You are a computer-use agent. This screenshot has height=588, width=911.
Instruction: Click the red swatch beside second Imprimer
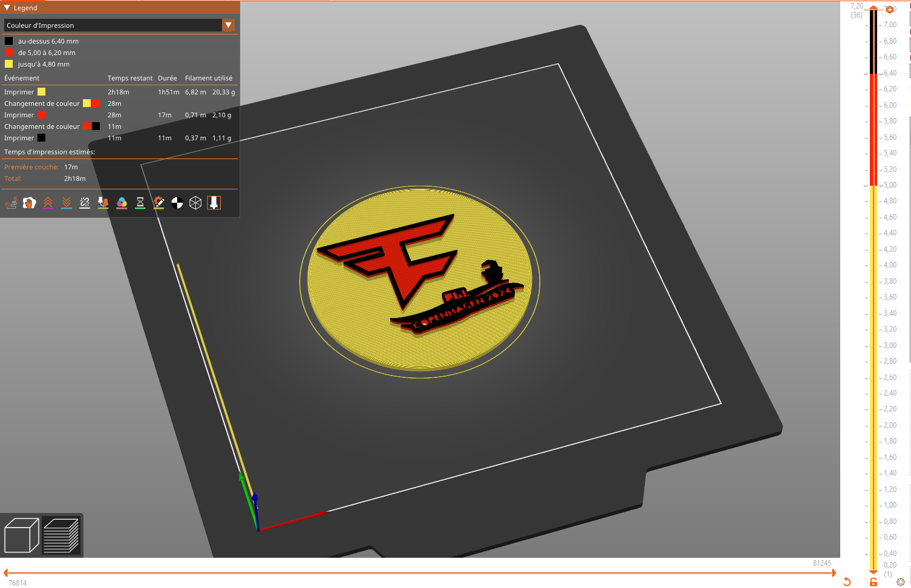pos(41,115)
